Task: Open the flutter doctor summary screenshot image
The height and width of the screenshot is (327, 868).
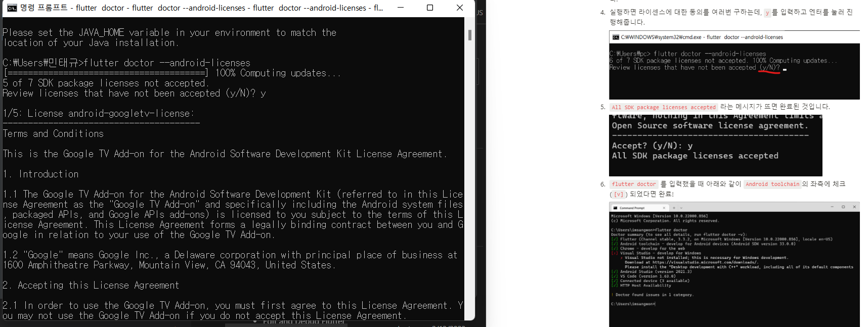Action: pyautogui.click(x=734, y=264)
